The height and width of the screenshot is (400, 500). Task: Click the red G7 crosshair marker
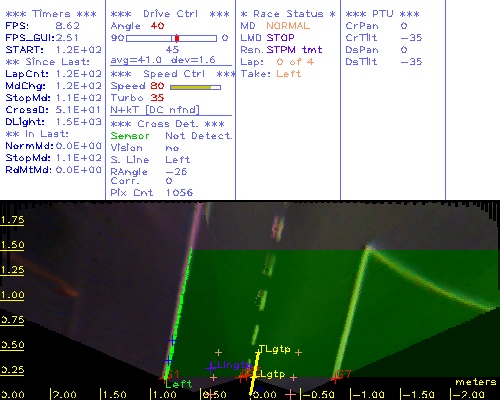pos(335,378)
